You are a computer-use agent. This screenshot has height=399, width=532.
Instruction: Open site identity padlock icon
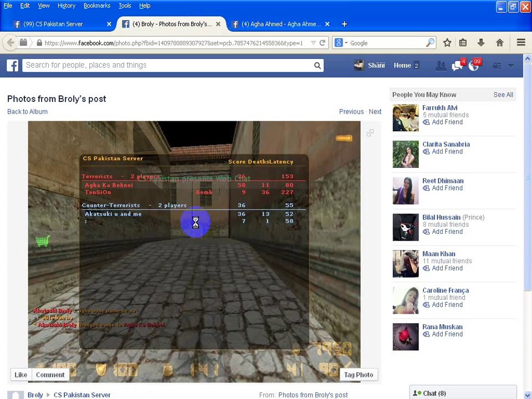click(39, 43)
